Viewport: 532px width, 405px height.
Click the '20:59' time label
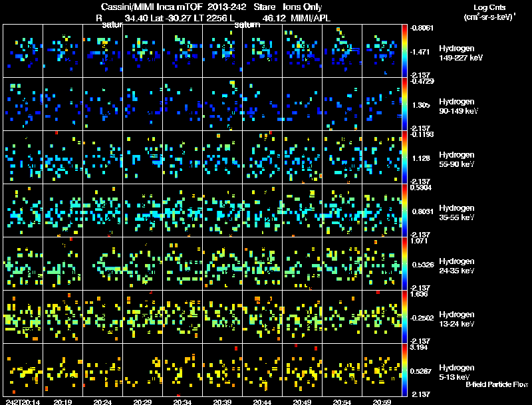coord(382,402)
